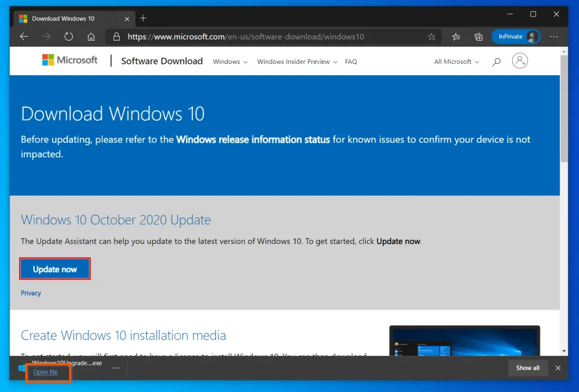The image size is (579, 392).
Task: Close the Download Windows 10 tab
Action: (x=127, y=19)
